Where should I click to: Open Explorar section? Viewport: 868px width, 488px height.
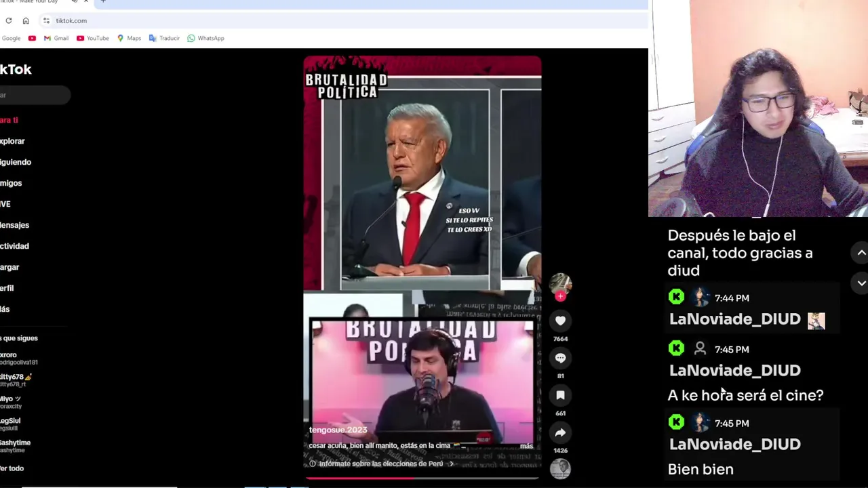pos(12,141)
